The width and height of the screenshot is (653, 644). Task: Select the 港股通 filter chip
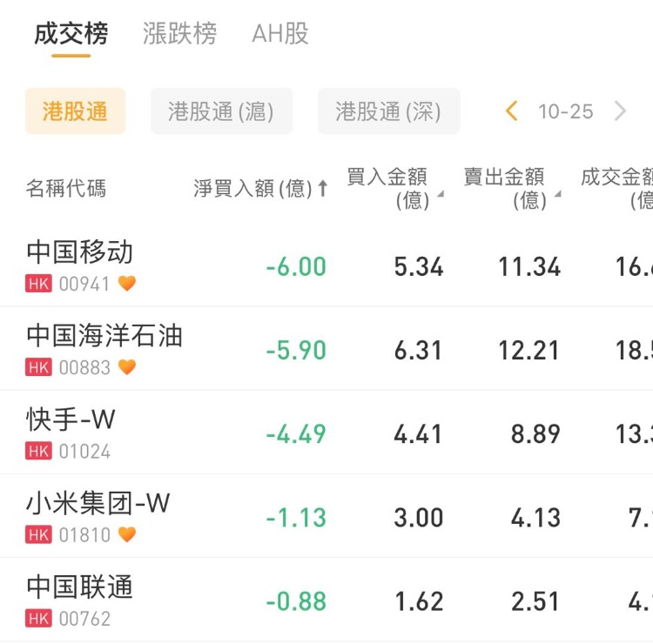(75, 111)
